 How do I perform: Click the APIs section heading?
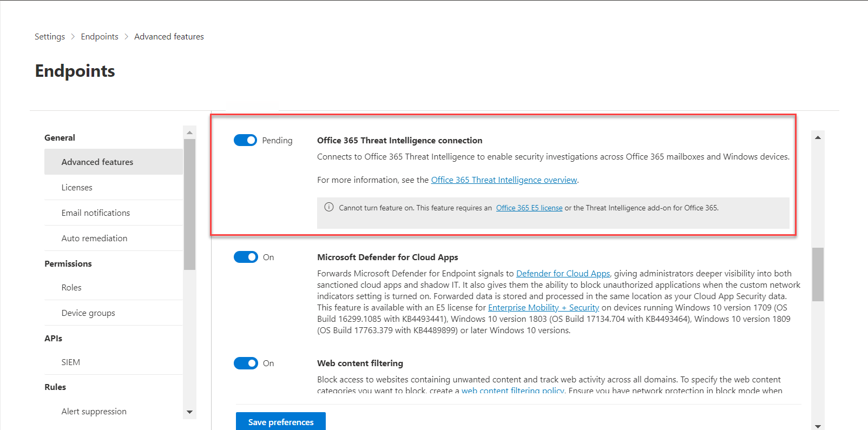point(53,338)
